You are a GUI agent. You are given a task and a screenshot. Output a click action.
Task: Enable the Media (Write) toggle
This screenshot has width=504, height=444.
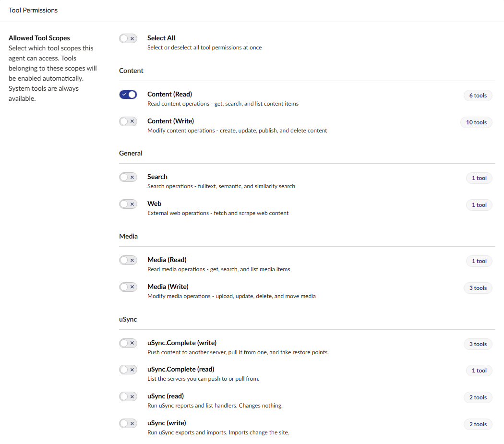(128, 287)
